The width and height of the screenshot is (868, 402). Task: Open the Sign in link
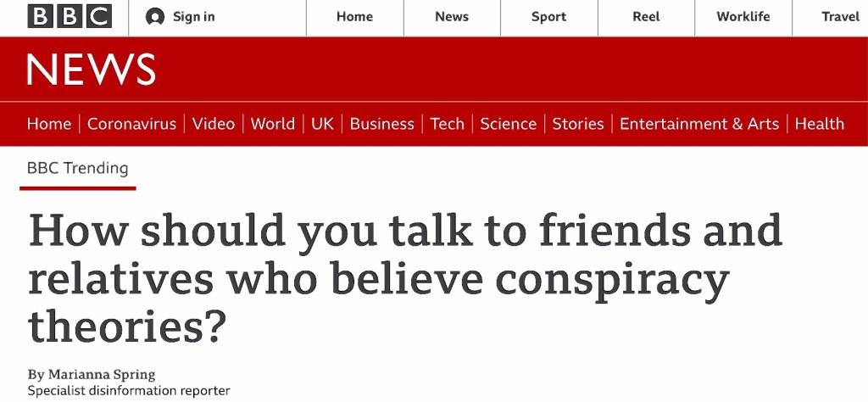(x=193, y=17)
